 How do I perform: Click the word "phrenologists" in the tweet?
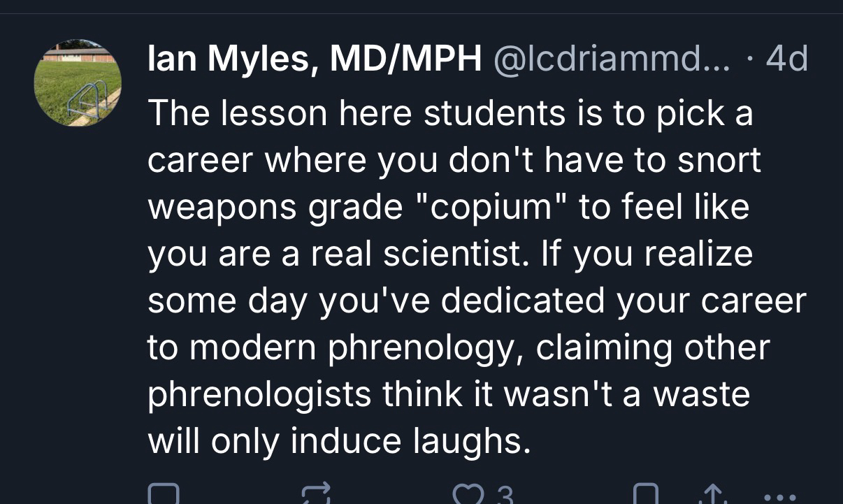tap(259, 394)
